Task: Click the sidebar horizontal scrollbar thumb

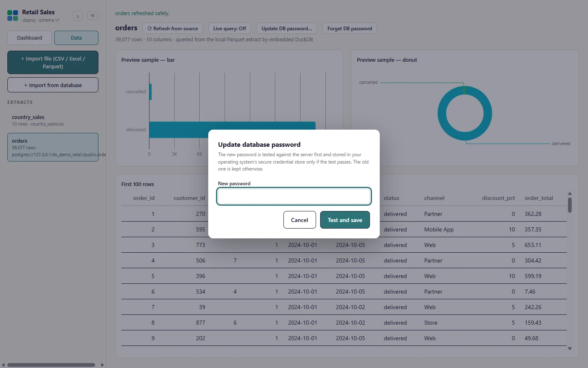Action: click(x=51, y=365)
